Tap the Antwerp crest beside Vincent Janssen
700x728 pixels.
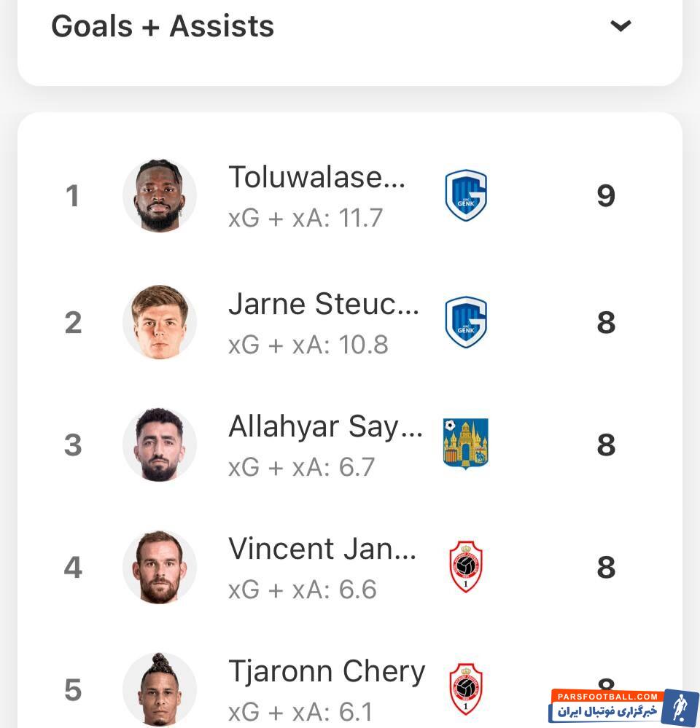[x=466, y=567]
